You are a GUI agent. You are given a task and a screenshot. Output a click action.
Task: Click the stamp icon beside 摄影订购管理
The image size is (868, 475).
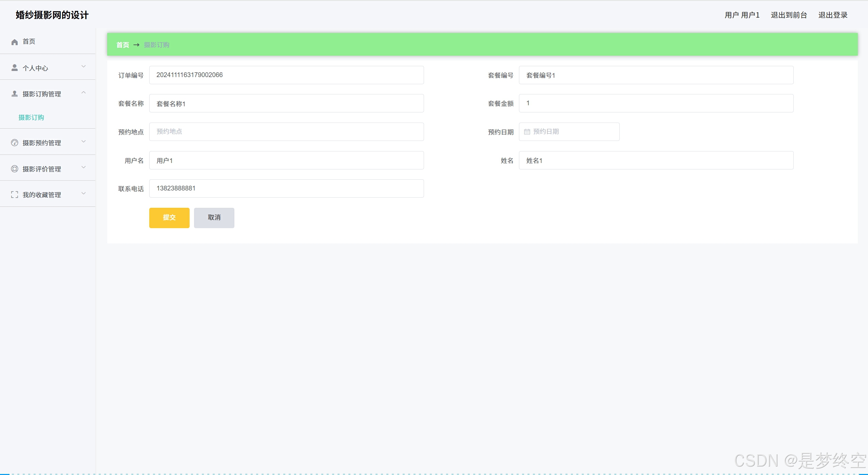(14, 94)
